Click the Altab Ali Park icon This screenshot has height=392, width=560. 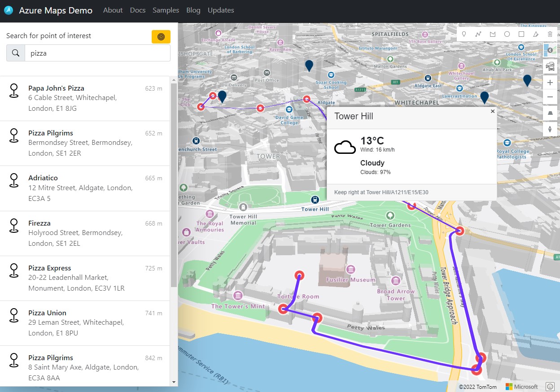(x=497, y=62)
